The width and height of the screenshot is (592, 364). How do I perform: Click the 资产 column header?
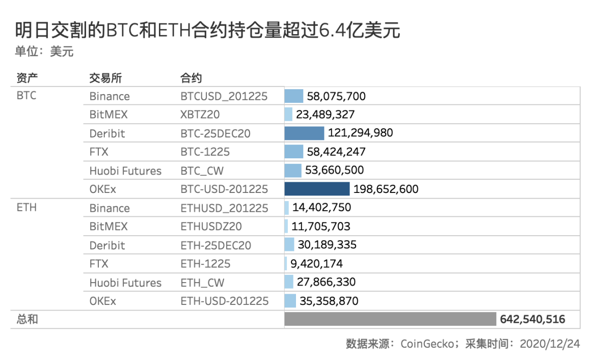point(27,78)
